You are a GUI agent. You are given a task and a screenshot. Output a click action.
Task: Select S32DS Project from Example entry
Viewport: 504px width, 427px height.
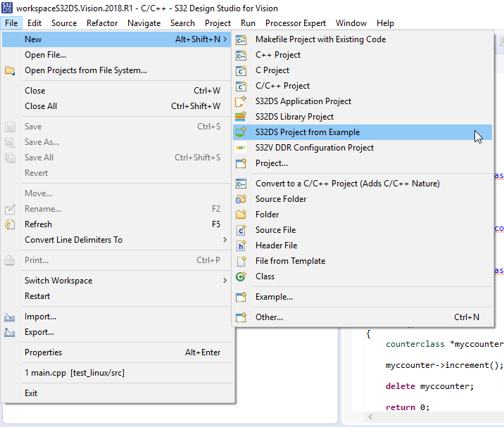363,132
